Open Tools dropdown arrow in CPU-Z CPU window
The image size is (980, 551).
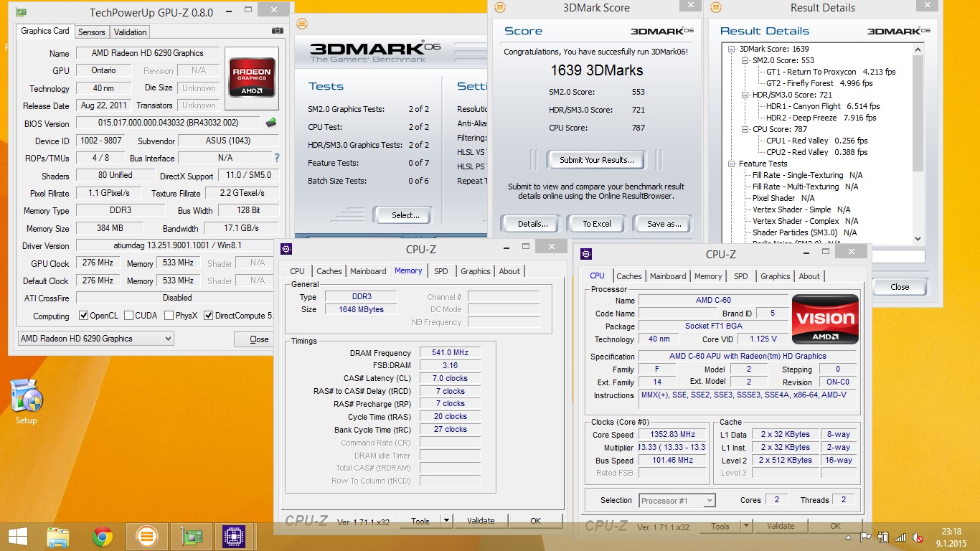[746, 526]
